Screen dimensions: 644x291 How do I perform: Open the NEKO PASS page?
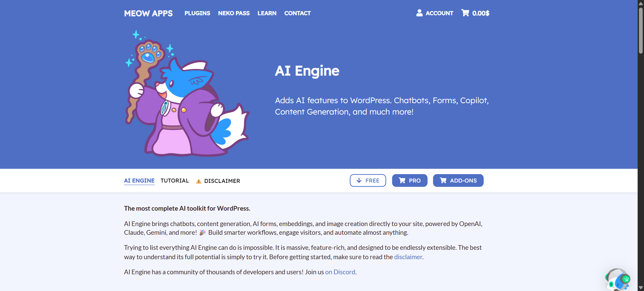[x=234, y=13]
